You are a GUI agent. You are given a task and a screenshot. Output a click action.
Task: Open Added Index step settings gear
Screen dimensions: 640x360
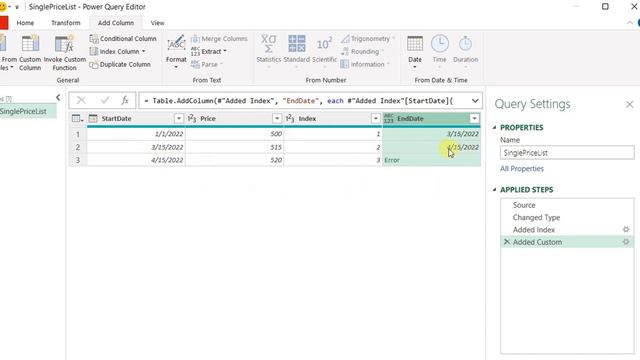pos(626,230)
